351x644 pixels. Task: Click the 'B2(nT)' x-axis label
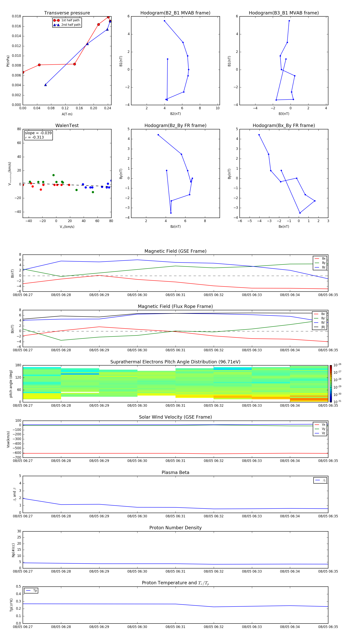pyautogui.click(x=175, y=114)
